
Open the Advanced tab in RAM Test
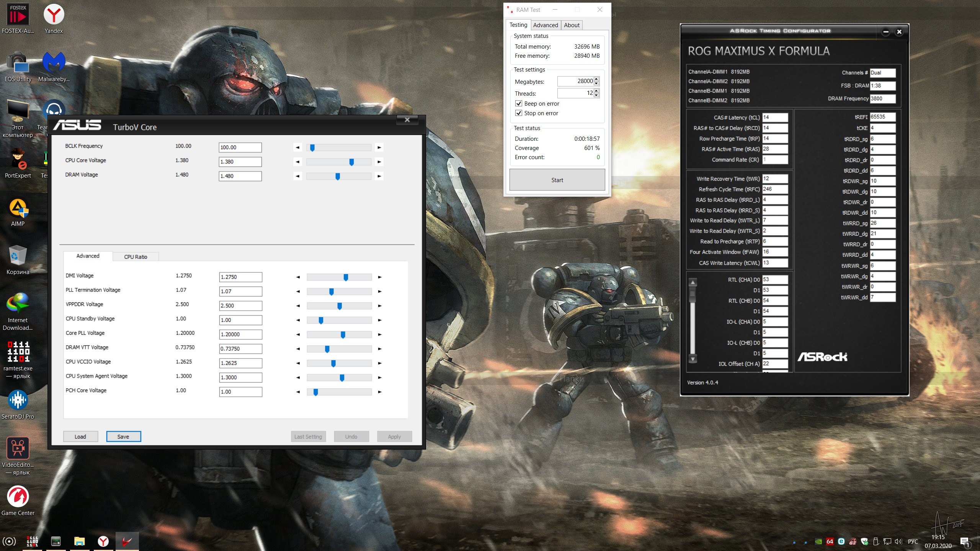pos(545,25)
